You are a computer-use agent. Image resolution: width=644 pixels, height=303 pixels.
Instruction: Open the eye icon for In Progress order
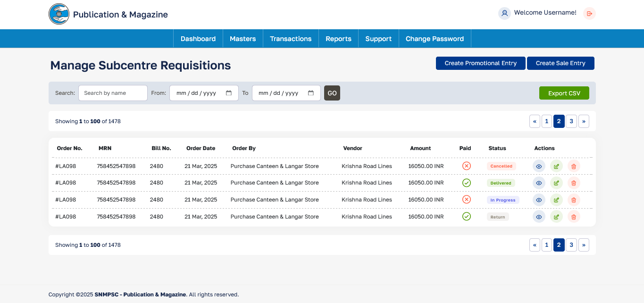(x=539, y=200)
